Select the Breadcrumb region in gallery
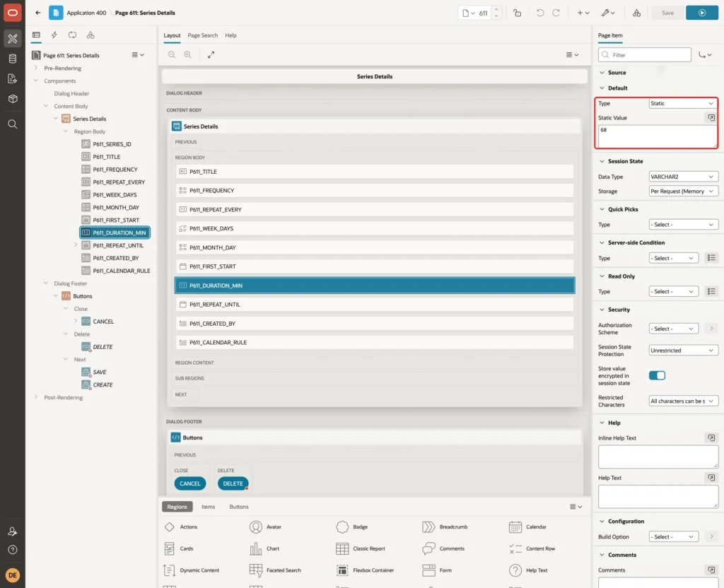 coord(445,527)
